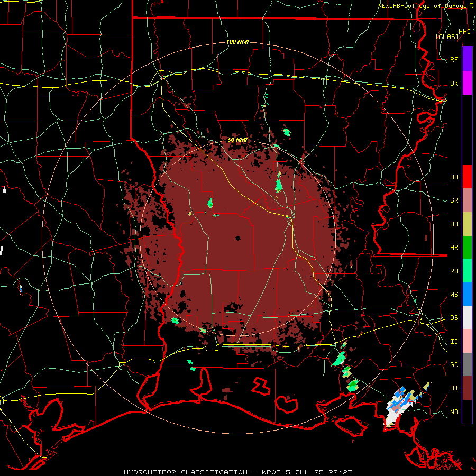The image size is (476, 476).
Task: Click the white DS legend swatch
Action: [x=467, y=317]
